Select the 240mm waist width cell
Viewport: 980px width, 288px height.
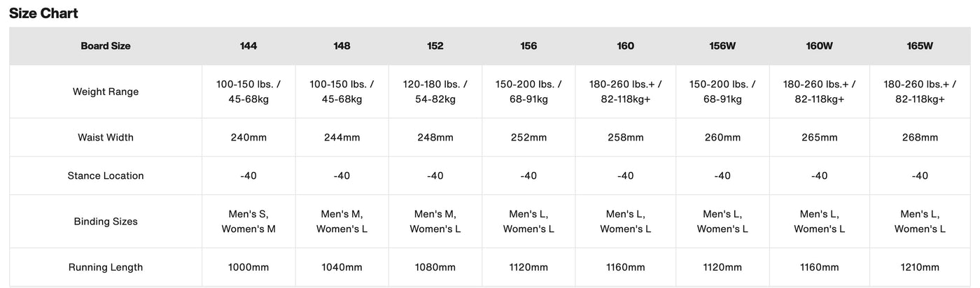point(248,138)
